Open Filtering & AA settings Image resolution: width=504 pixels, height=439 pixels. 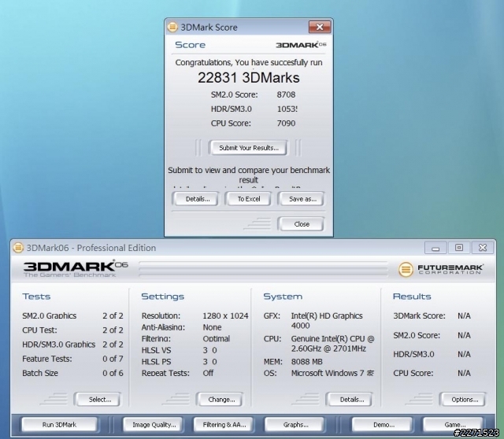click(x=224, y=425)
